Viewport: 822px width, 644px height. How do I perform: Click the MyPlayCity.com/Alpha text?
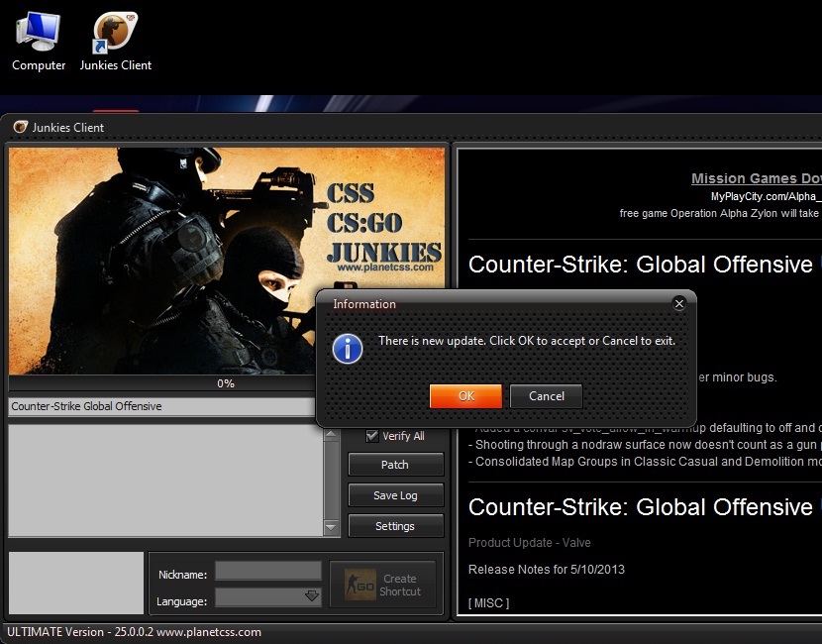(766, 196)
